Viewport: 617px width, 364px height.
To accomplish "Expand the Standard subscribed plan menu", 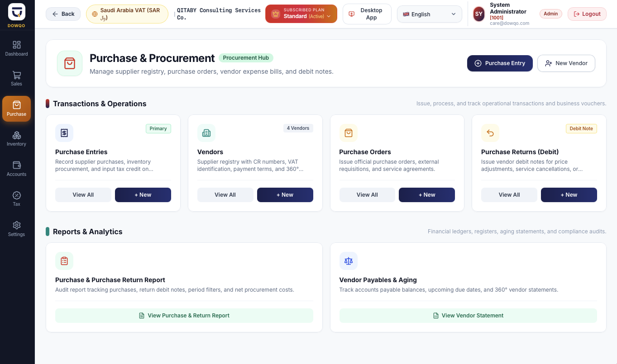I will click(x=301, y=14).
